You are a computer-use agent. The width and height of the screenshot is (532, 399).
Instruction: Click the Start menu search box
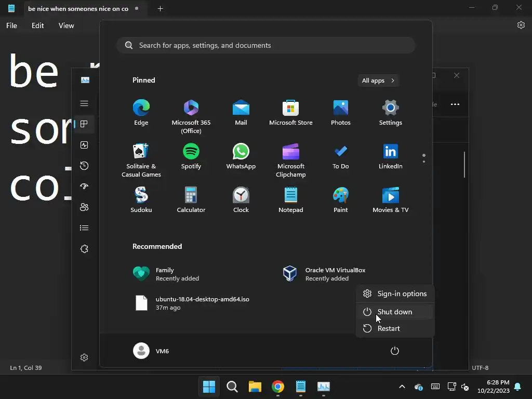pyautogui.click(x=266, y=46)
